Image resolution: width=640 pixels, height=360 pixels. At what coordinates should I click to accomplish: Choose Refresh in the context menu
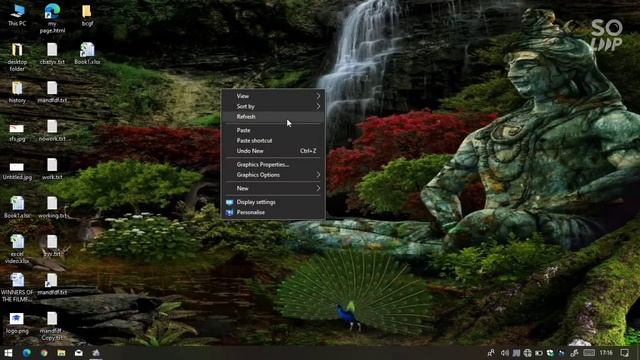pyautogui.click(x=273, y=117)
